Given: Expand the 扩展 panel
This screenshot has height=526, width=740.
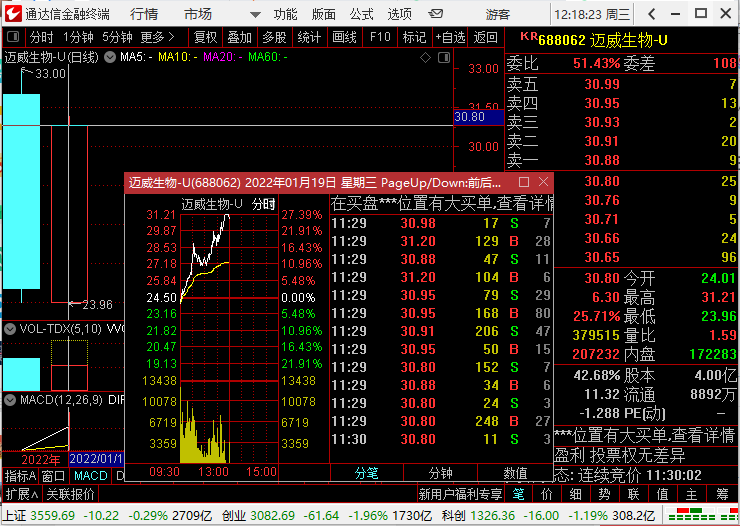Looking at the screenshot, I should (x=22, y=494).
